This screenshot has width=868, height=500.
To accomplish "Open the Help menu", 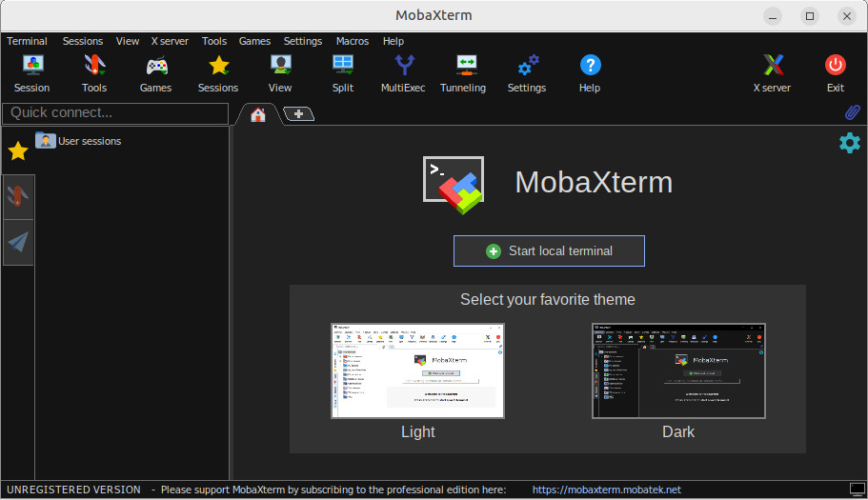I will pos(394,41).
